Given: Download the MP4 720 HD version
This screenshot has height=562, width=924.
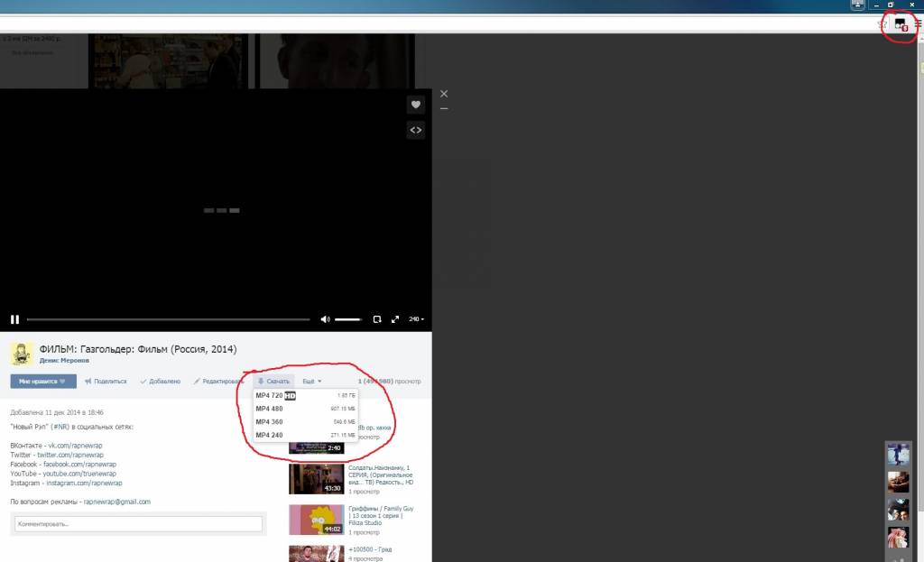Looking at the screenshot, I should coord(305,395).
